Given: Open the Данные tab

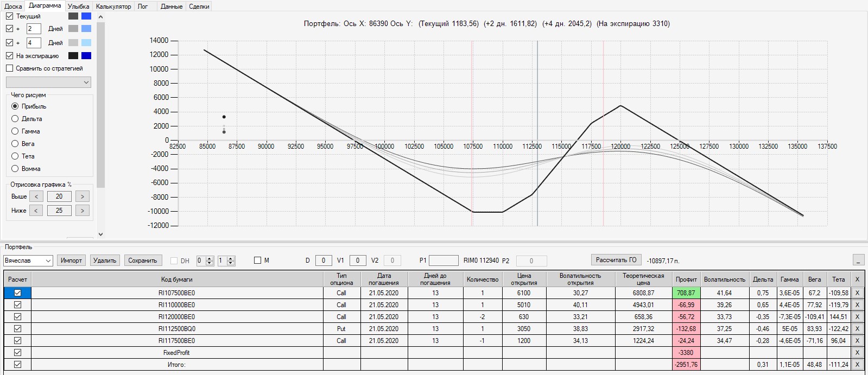Looking at the screenshot, I should click(172, 7).
